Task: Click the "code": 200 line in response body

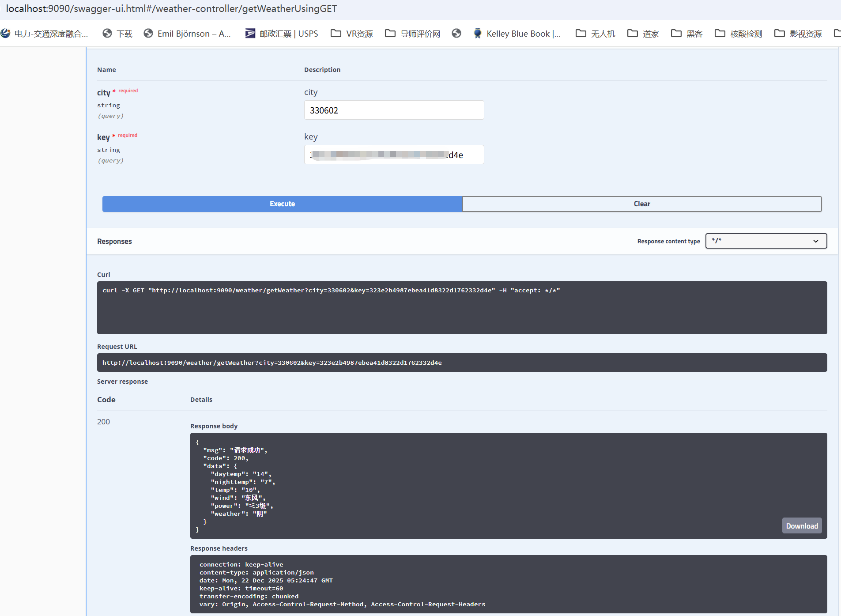Action: [226, 458]
